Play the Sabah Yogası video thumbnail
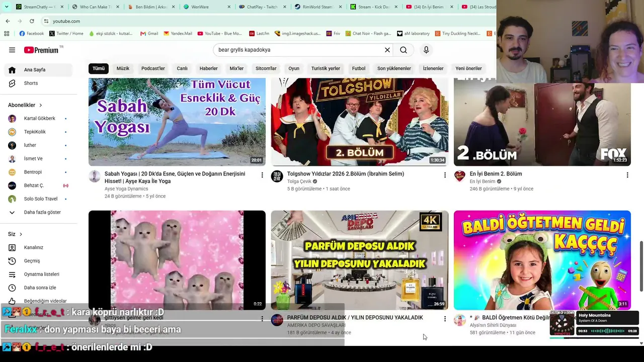Screen dimensions: 644x362 pos(177,122)
